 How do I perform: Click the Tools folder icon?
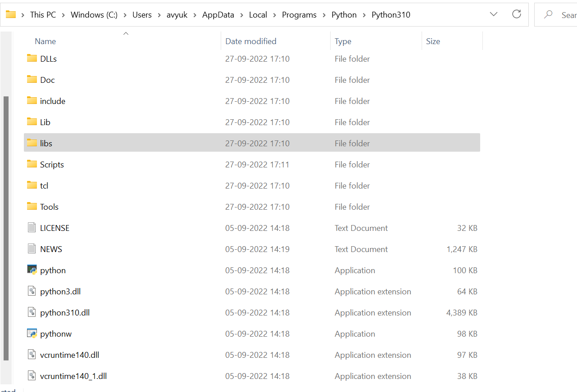point(32,207)
